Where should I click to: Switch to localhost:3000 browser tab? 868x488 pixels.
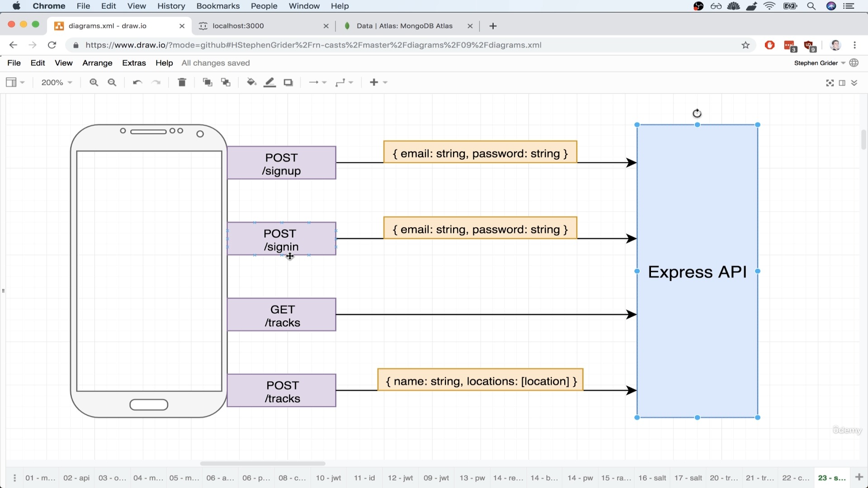click(x=263, y=26)
